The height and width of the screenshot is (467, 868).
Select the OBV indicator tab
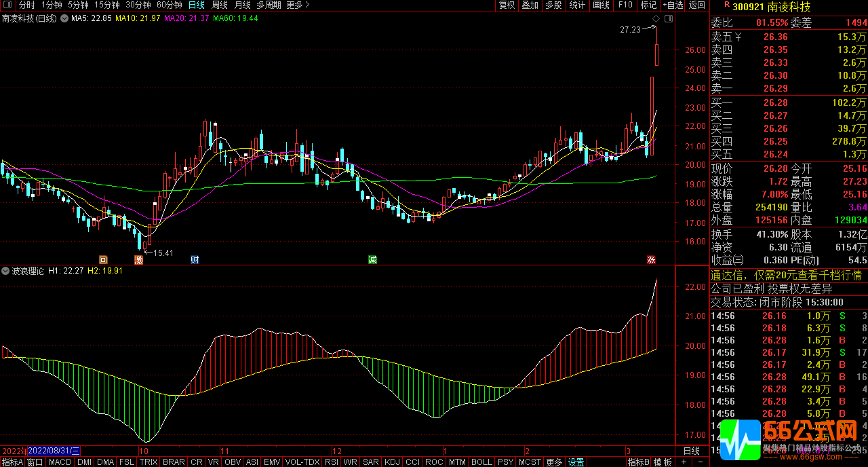tap(233, 462)
